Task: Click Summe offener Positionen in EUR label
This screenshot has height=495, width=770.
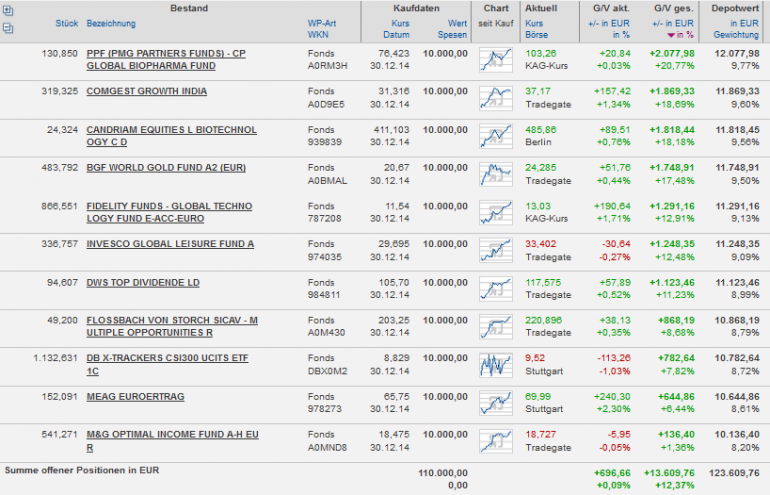Action: coord(82,470)
